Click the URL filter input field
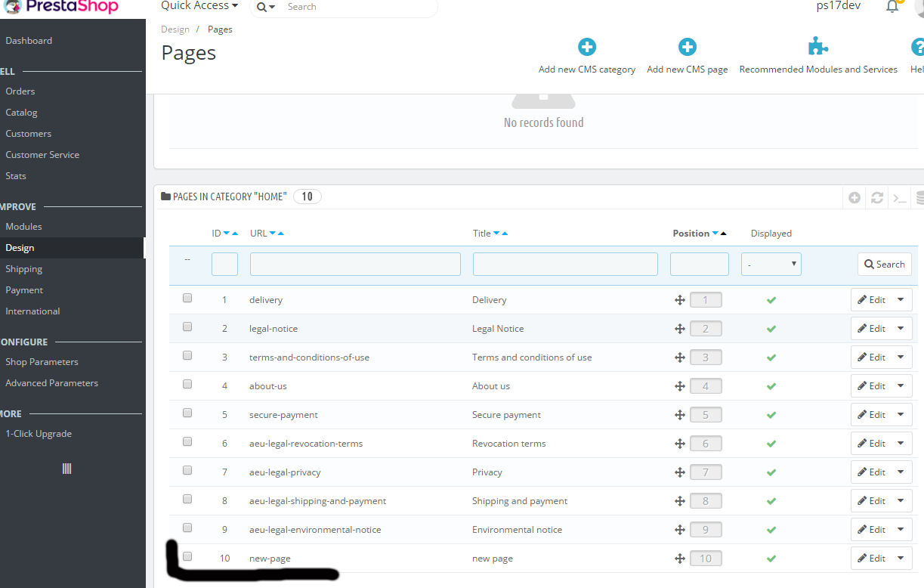This screenshot has width=924, height=588. 355,265
